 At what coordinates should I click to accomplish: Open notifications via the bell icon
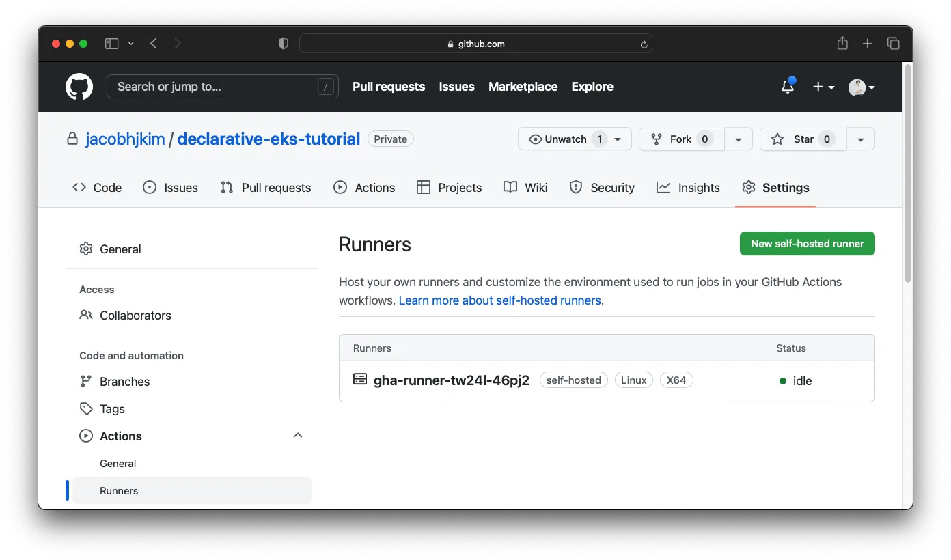pyautogui.click(x=787, y=87)
